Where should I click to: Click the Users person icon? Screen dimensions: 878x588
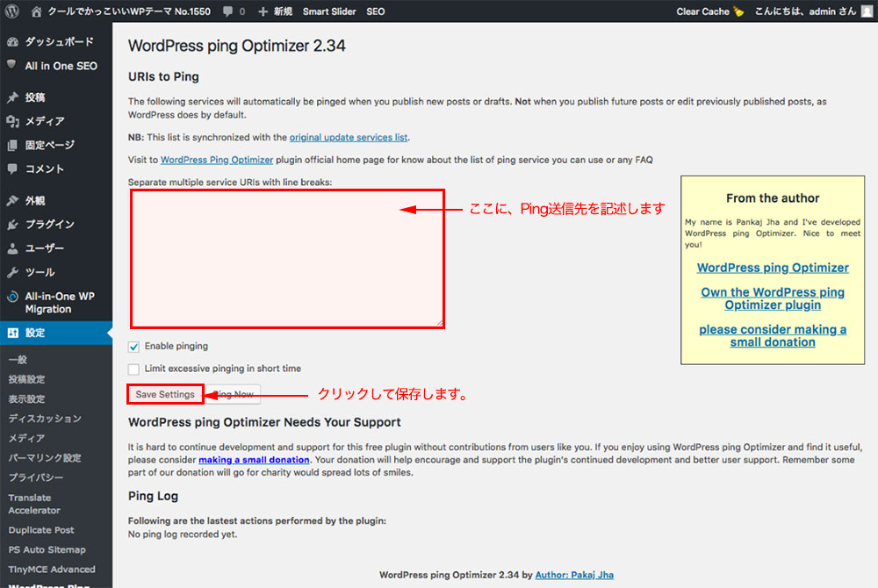point(12,248)
